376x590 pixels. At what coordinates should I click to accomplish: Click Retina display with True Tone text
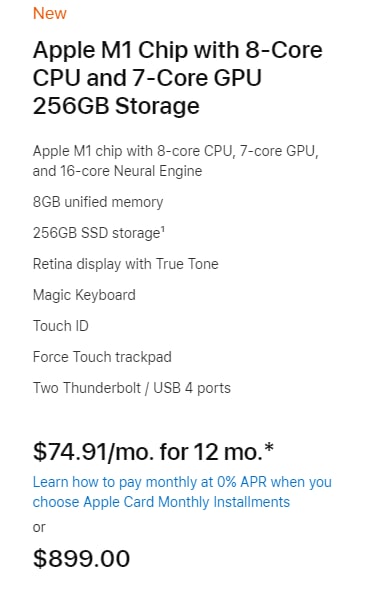click(125, 264)
